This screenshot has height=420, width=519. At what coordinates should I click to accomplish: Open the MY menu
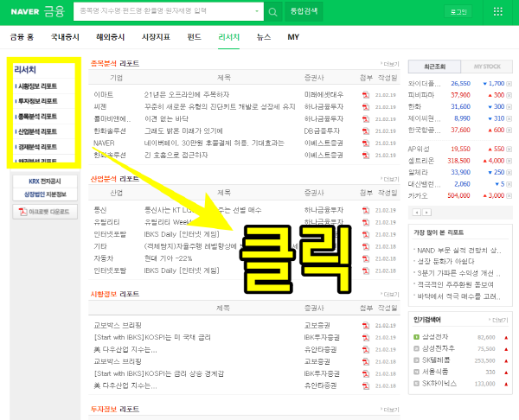pos(293,37)
